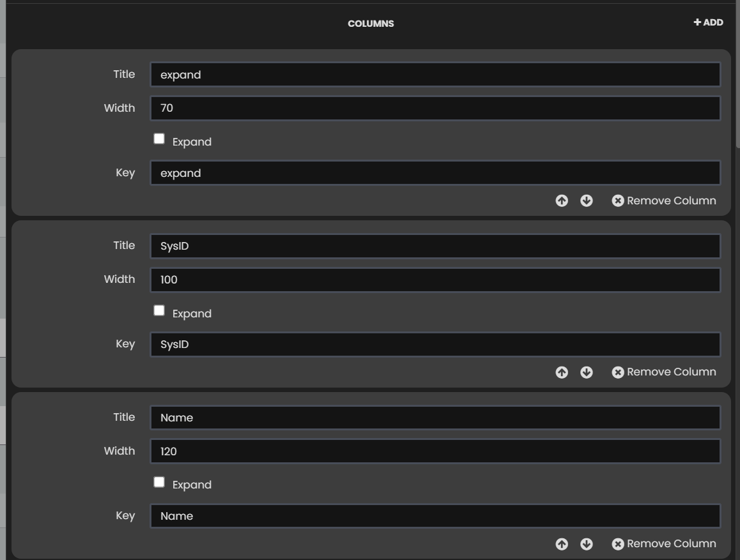Edit the Title field containing 'expand'
The image size is (740, 560).
point(435,75)
